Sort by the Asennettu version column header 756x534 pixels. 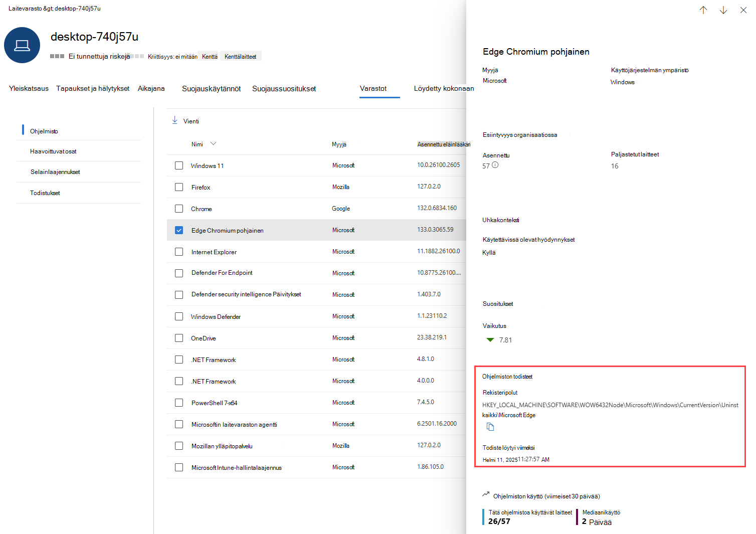pos(444,144)
